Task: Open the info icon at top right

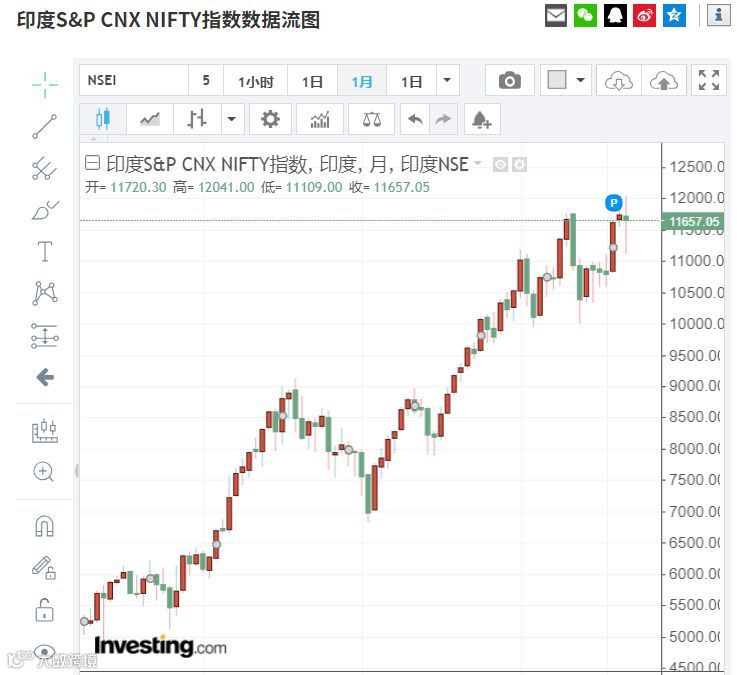Action: point(718,16)
